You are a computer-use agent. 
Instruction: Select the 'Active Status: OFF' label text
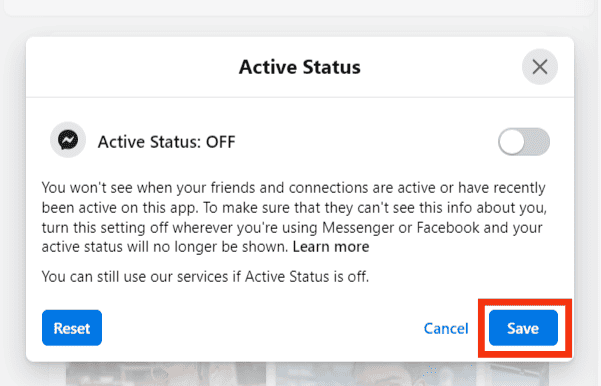pos(166,142)
